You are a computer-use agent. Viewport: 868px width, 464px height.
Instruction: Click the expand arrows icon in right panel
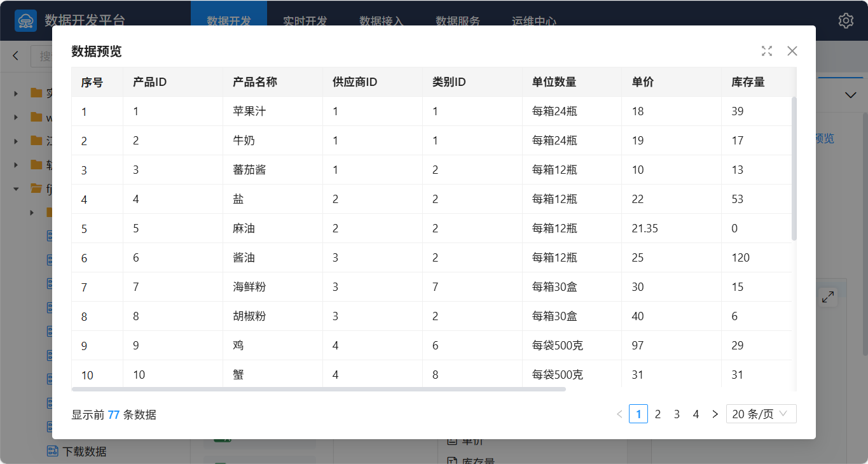point(828,297)
